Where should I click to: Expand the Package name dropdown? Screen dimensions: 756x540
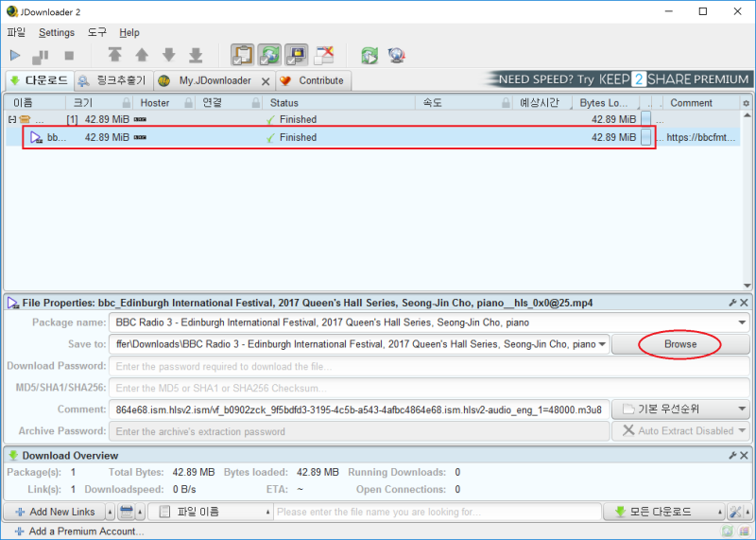coord(742,322)
